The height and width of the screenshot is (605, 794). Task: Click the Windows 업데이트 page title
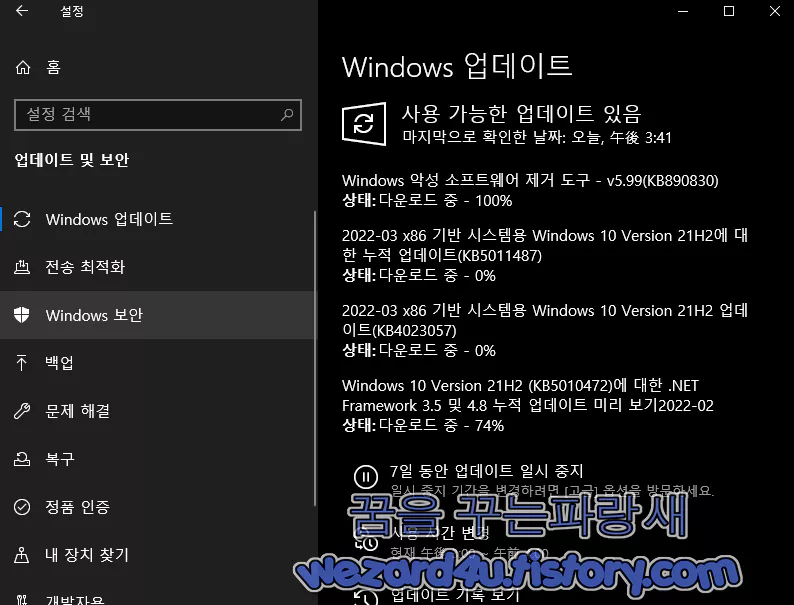pyautogui.click(x=457, y=66)
